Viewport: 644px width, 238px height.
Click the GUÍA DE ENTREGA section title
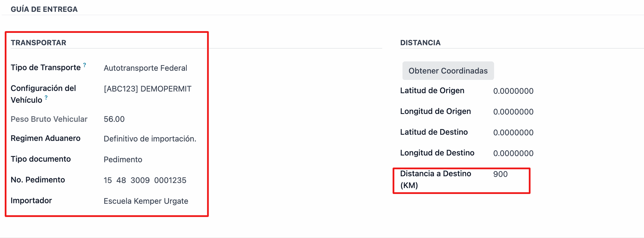pos(44,9)
